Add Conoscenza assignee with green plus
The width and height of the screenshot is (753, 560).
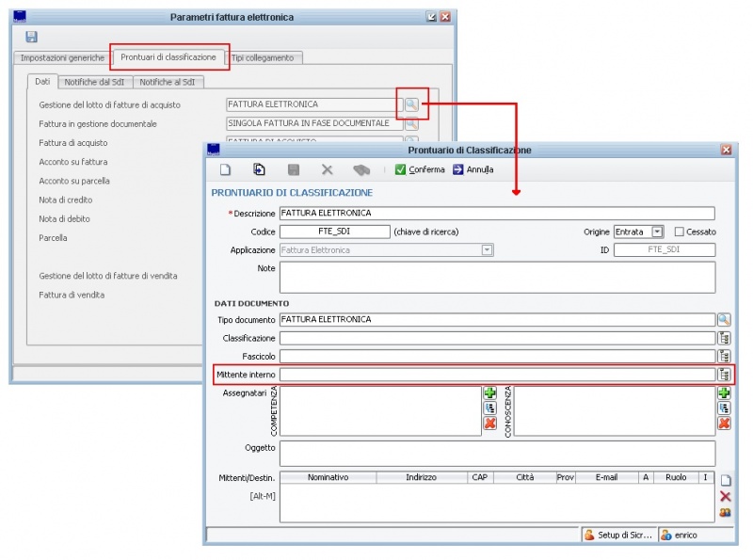coord(724,392)
